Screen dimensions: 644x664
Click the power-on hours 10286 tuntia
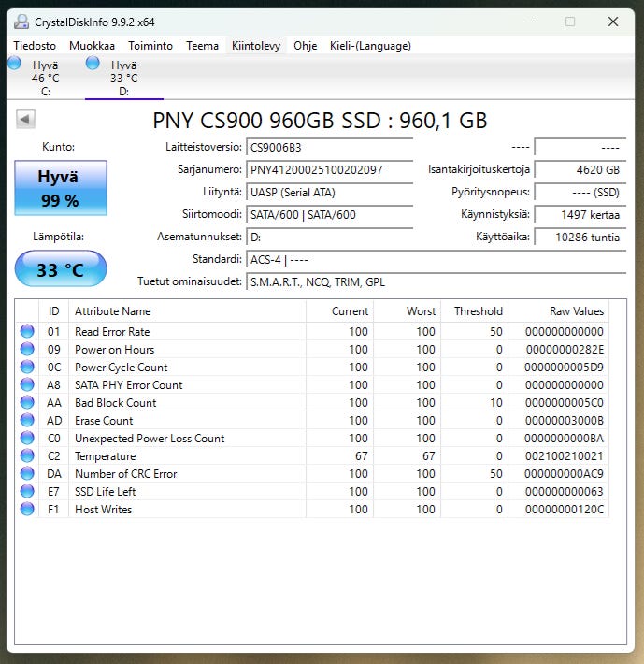click(580, 238)
